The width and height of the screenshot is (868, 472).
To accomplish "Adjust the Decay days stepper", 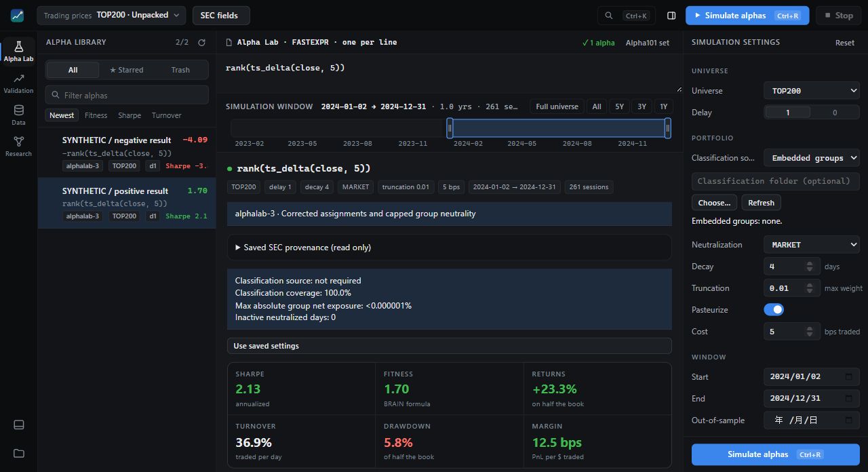I will tap(809, 267).
